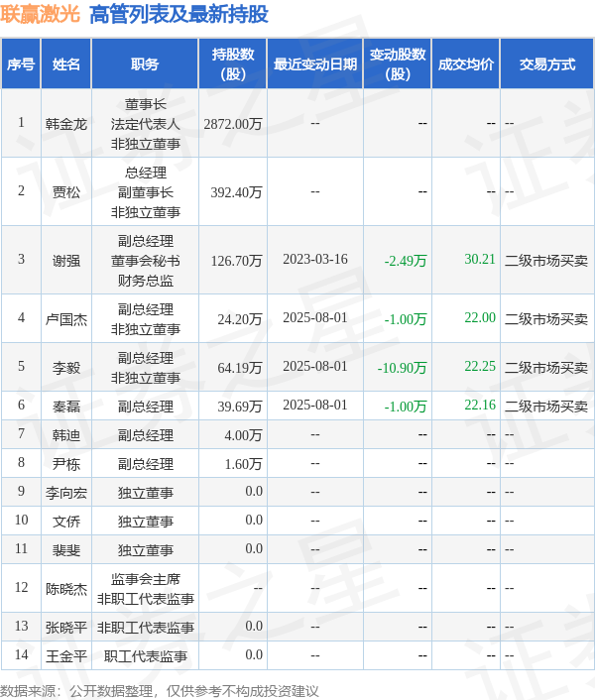Click the 高管列表及最新持股 heading
The height and width of the screenshot is (700, 595).
[178, 14]
